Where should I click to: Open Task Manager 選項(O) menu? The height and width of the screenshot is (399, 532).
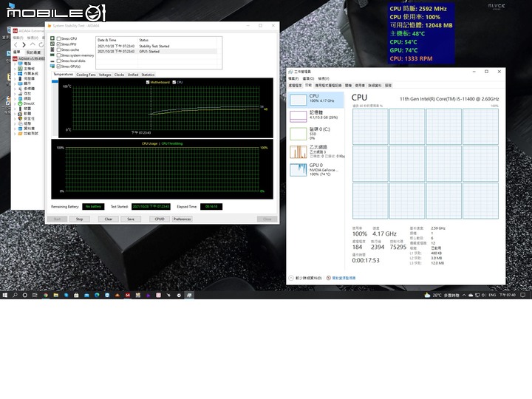click(x=308, y=78)
